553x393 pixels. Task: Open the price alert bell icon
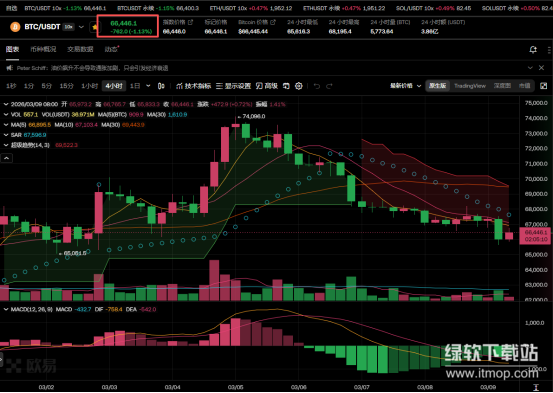[x=533, y=50]
